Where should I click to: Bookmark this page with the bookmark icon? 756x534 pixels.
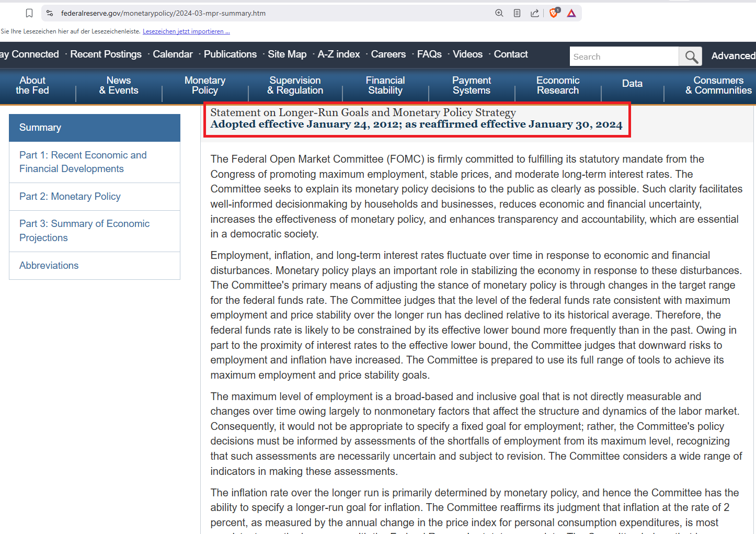pos(29,13)
